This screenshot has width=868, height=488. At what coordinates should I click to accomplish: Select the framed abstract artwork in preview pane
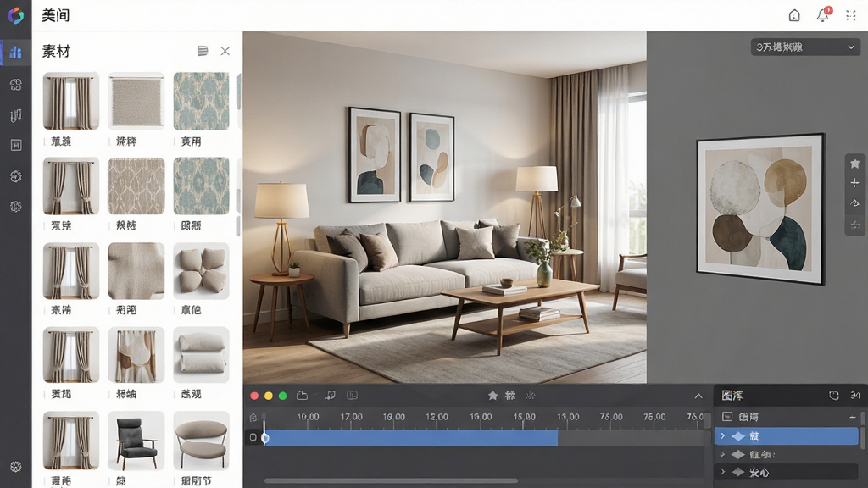pos(760,209)
